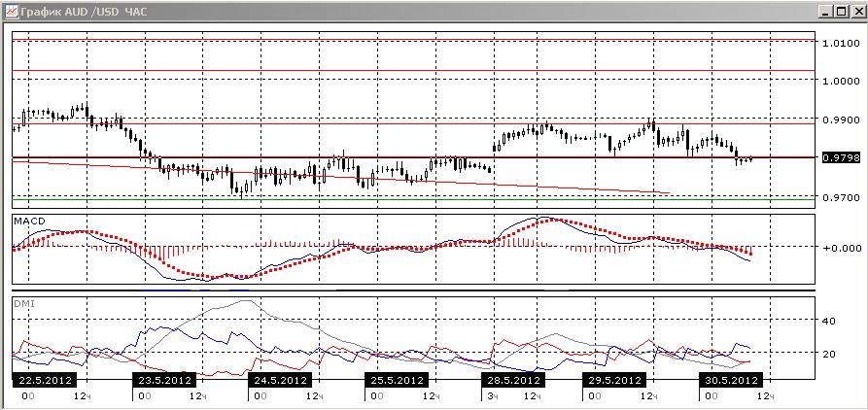868x410 pixels.
Task: Select the 28.5.2012 date marker
Action: (513, 381)
